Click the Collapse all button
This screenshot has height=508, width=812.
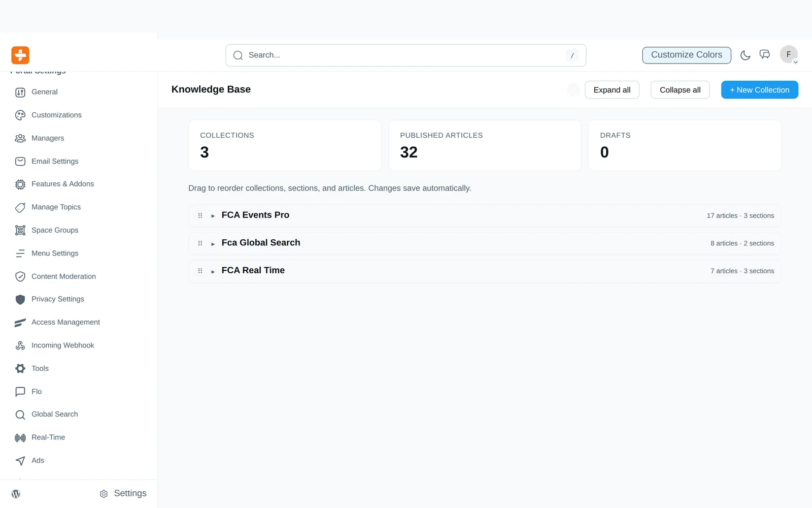click(680, 90)
